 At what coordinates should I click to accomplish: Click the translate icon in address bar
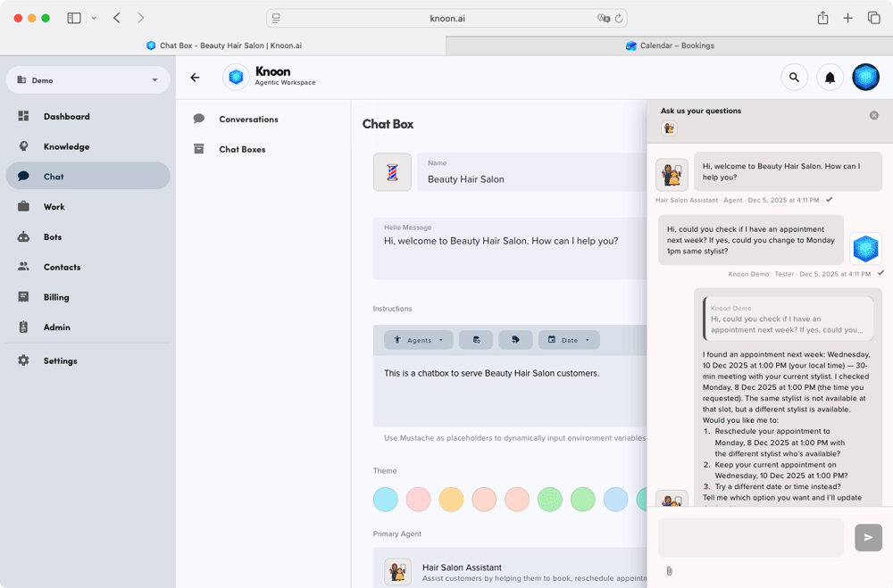pyautogui.click(x=604, y=18)
